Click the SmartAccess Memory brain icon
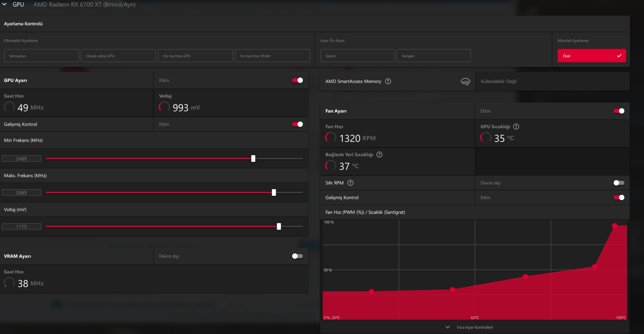Screen dimensions: 644x334 pos(466,81)
